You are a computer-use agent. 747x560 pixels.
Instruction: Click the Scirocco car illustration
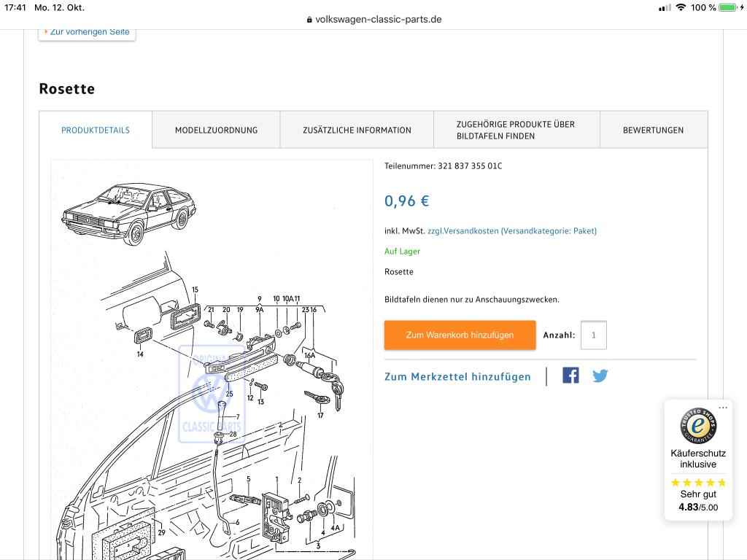point(129,212)
